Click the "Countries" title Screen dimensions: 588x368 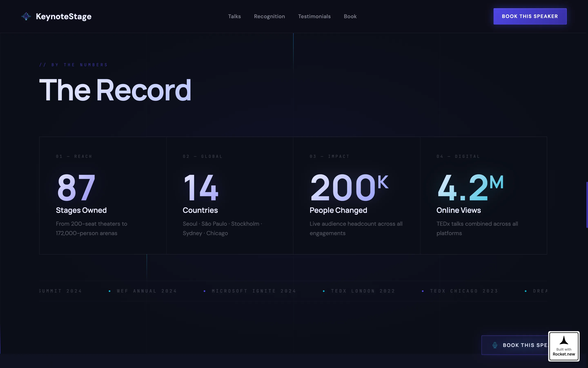coord(200,210)
